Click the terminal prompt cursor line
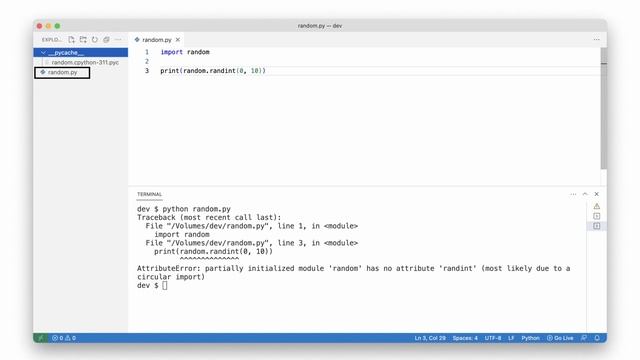 tap(152, 286)
